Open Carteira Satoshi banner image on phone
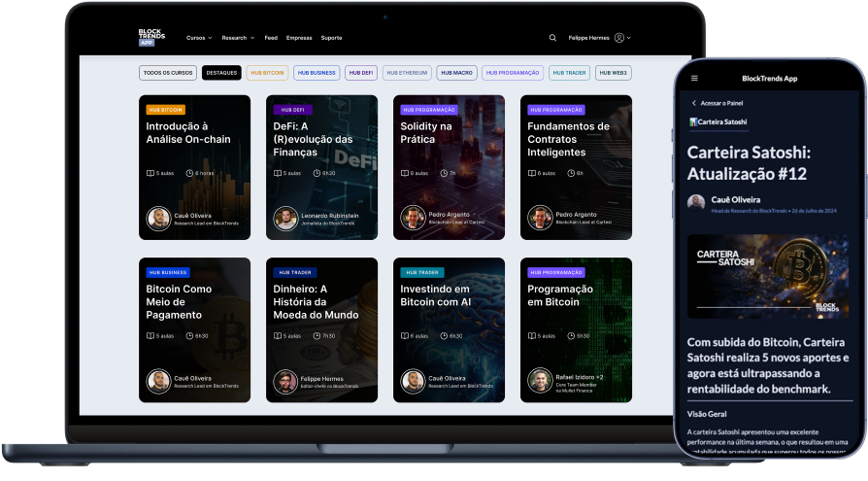Screen dimensions: 868x481 coord(768,276)
